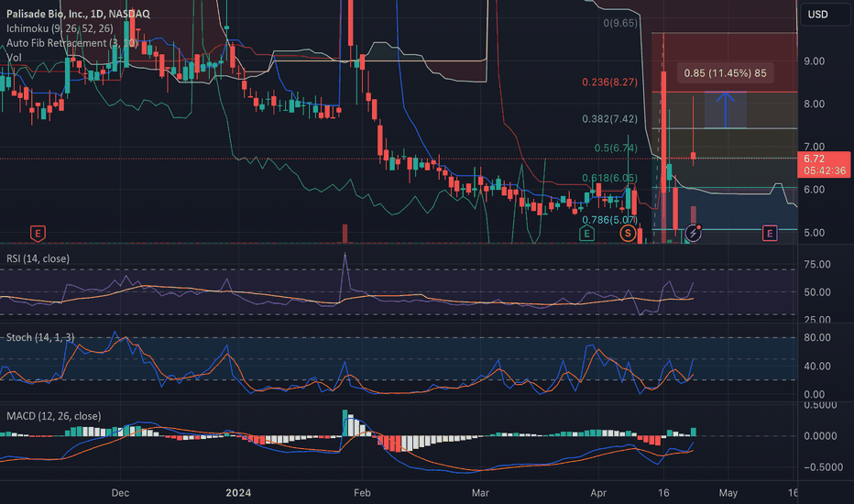The width and height of the screenshot is (854, 504).
Task: Select the Auto Fib Retracement indicator label
Action: [71, 43]
